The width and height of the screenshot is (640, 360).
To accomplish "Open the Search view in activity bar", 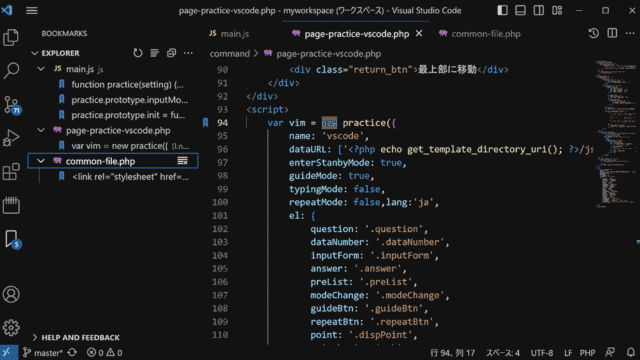I will pos(11,71).
